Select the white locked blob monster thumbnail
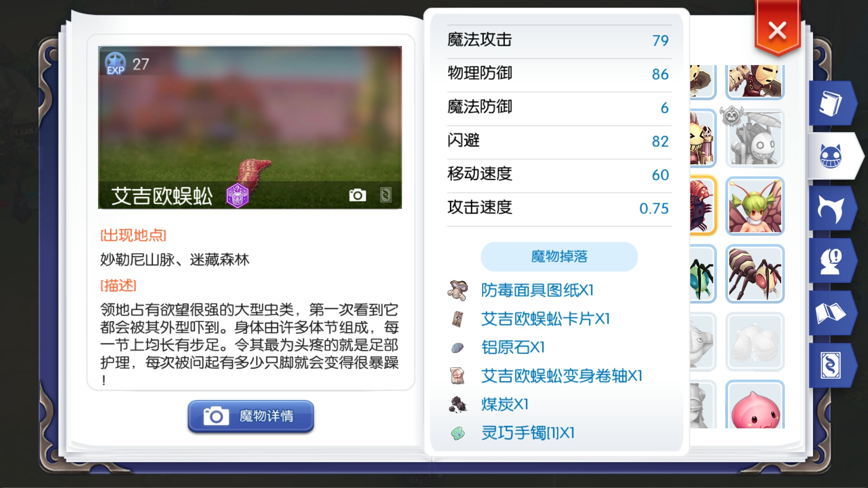The width and height of the screenshot is (868, 488). point(755,342)
